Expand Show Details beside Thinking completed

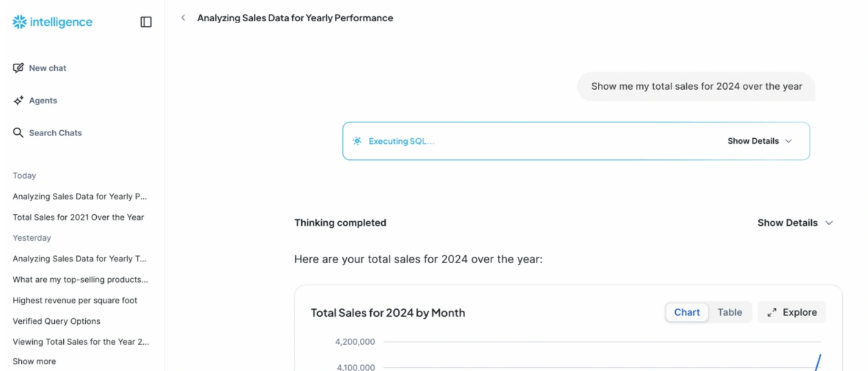click(x=795, y=223)
